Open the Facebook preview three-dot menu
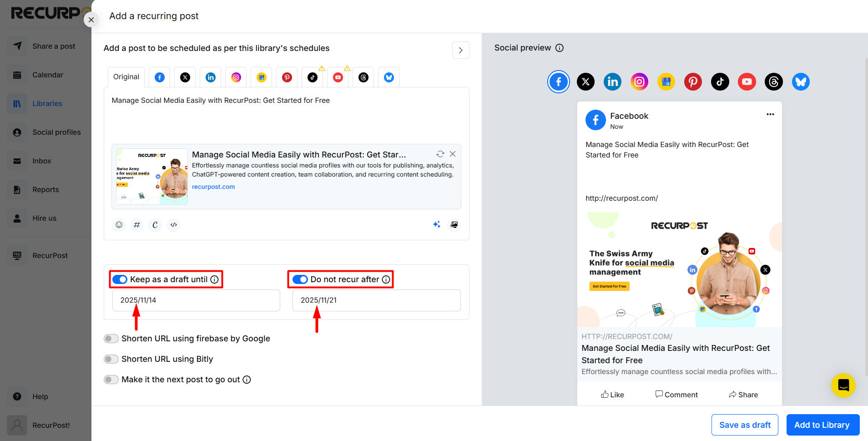Viewport: 868px width, 441px height. (x=770, y=114)
